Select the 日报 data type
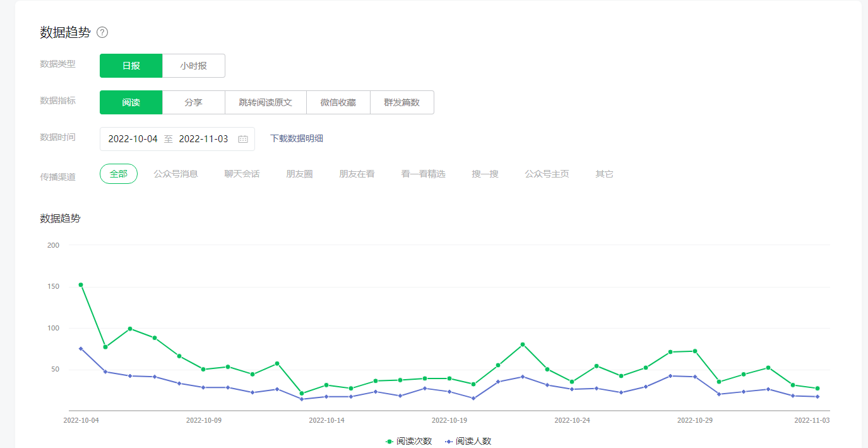Viewport: 868px width, 448px height. [131, 66]
